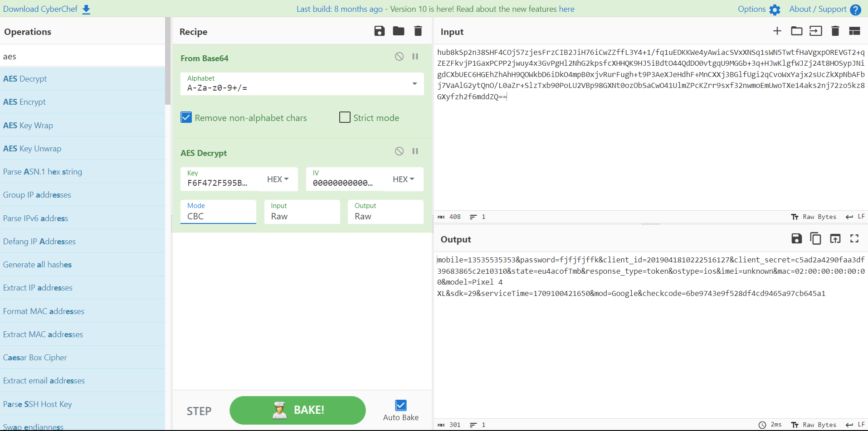Toggle the Auto Bake checkbox
Image resolution: width=868 pixels, height=431 pixels.
coord(401,405)
